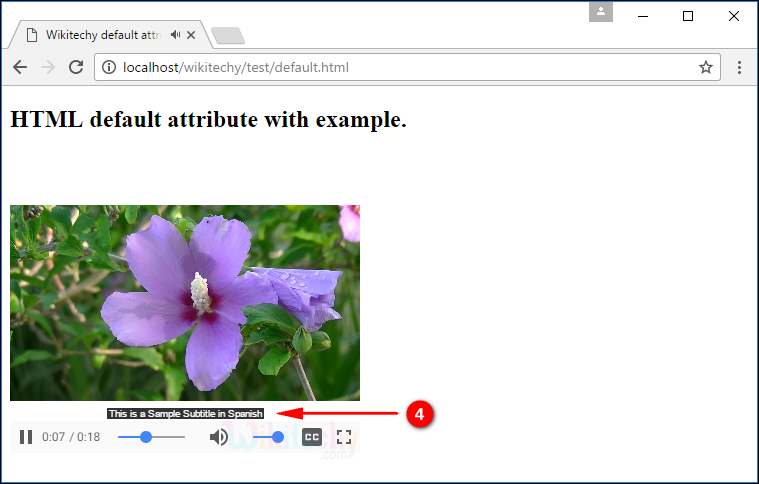Reload the current page

coord(75,67)
